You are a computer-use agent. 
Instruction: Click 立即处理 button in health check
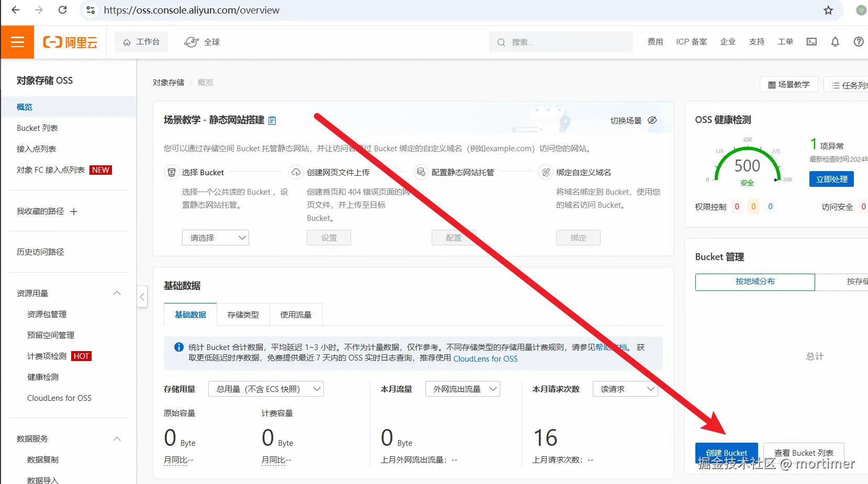pyautogui.click(x=832, y=179)
